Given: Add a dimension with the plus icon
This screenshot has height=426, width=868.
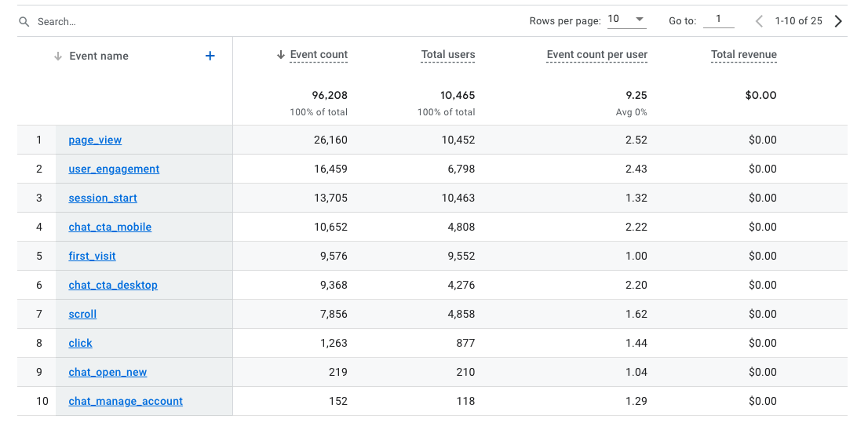Looking at the screenshot, I should coord(210,56).
